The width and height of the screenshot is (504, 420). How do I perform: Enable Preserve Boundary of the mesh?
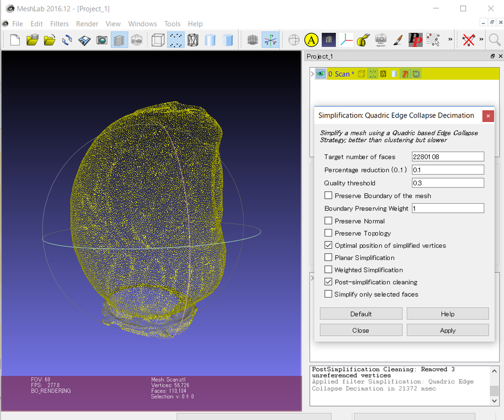coord(328,195)
